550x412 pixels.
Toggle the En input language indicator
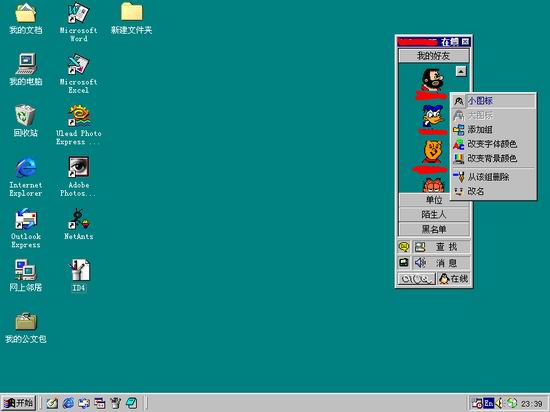(x=488, y=403)
